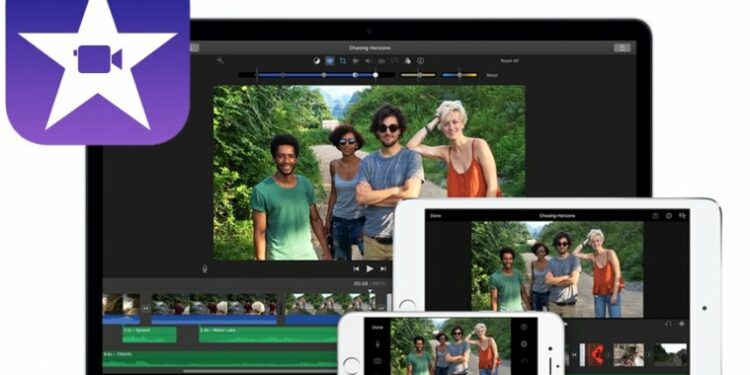The width and height of the screenshot is (750, 375).
Task: Click the share button in Mac window
Action: (622, 48)
